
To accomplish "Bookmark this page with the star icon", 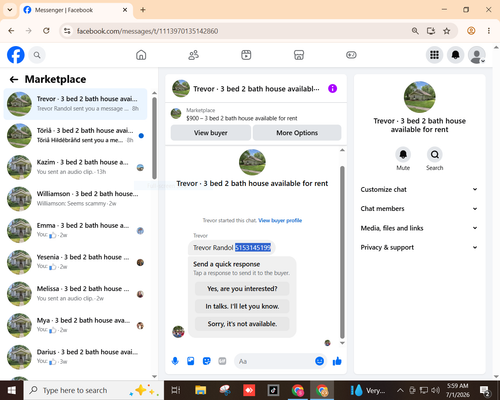I will (447, 31).
